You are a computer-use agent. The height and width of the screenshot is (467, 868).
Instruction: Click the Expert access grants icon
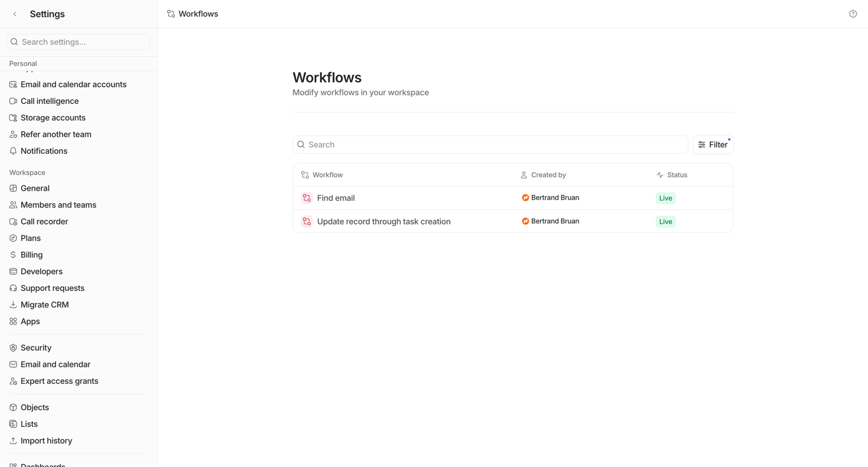[13, 381]
